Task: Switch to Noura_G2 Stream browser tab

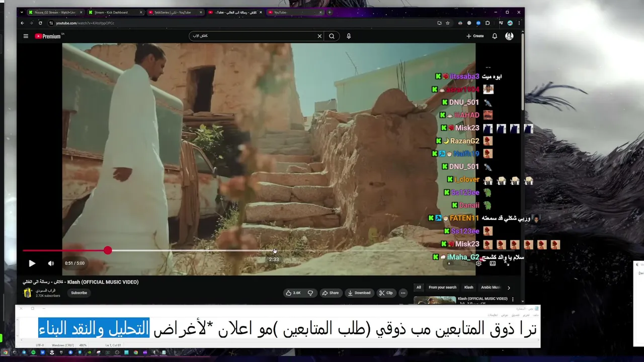Action: (55, 12)
